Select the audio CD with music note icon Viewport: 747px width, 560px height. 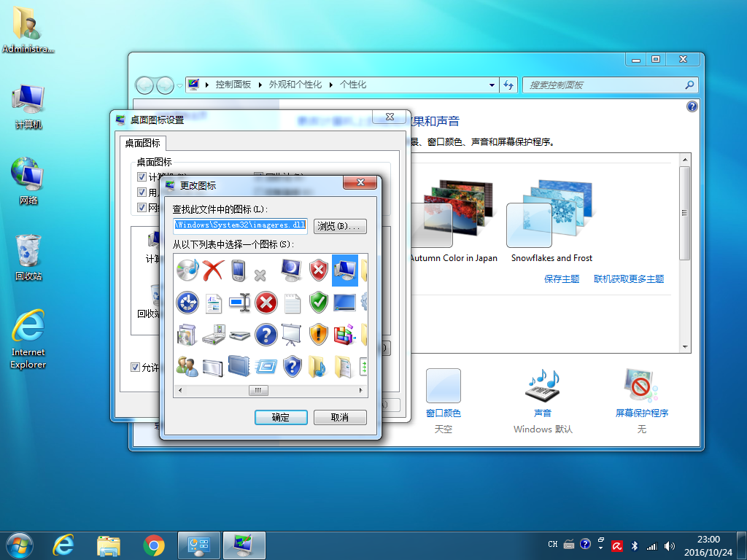(187, 270)
